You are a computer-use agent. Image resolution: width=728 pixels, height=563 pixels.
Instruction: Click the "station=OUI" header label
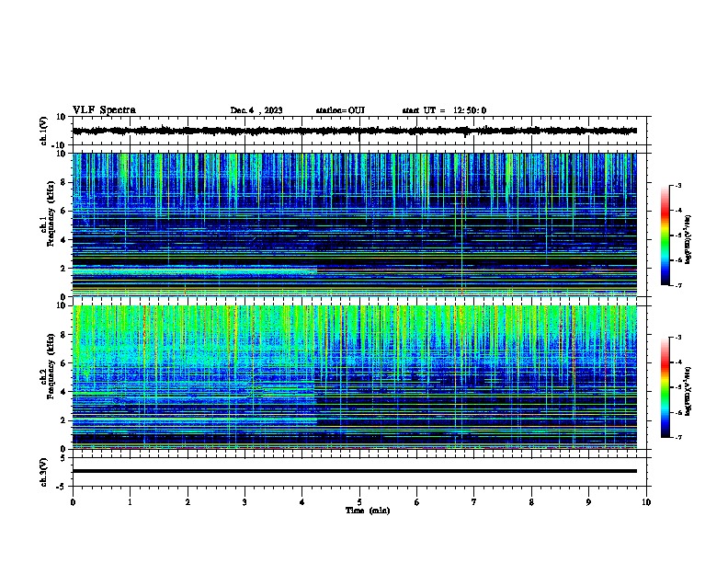(340, 110)
